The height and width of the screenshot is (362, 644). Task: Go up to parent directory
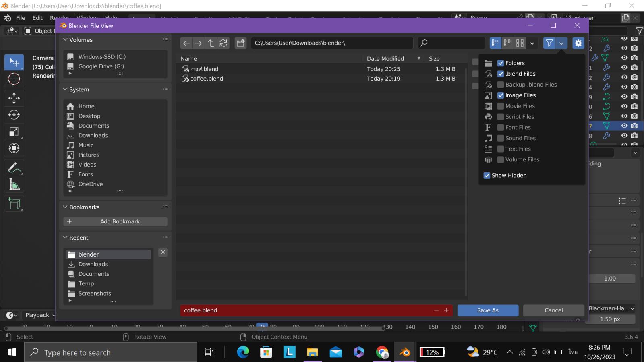coord(211,43)
